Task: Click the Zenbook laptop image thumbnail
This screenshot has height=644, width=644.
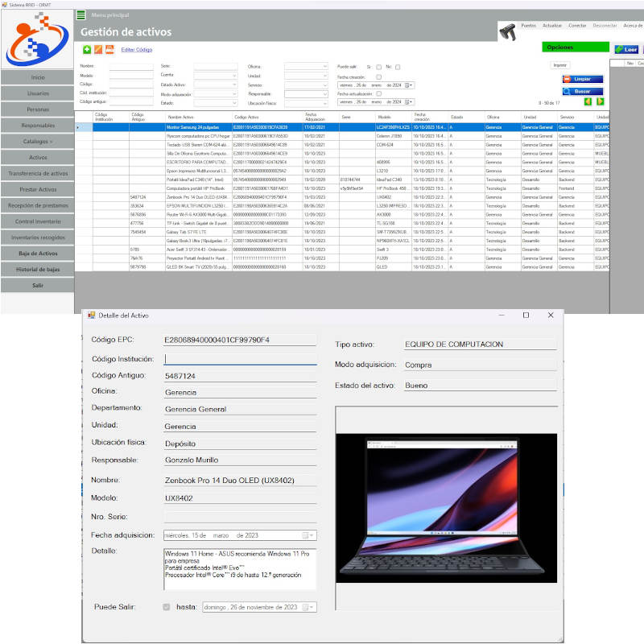Action: click(x=447, y=508)
